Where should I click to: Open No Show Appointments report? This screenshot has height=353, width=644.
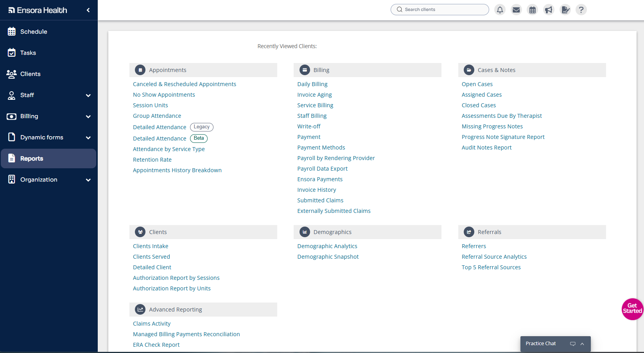click(164, 95)
